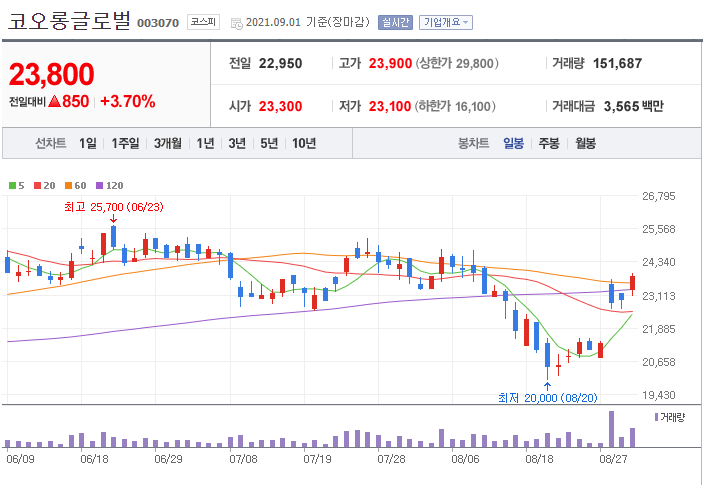Click the 상한가 29,800 text
This screenshot has height=485, width=703.
pyautogui.click(x=457, y=64)
